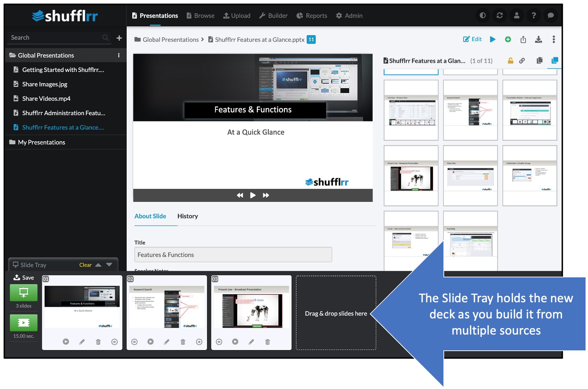
Task: Open the Admin tab
Action: pos(349,16)
